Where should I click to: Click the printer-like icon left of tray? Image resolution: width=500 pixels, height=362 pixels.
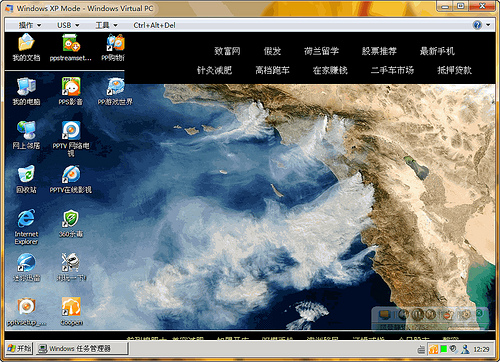(x=421, y=349)
